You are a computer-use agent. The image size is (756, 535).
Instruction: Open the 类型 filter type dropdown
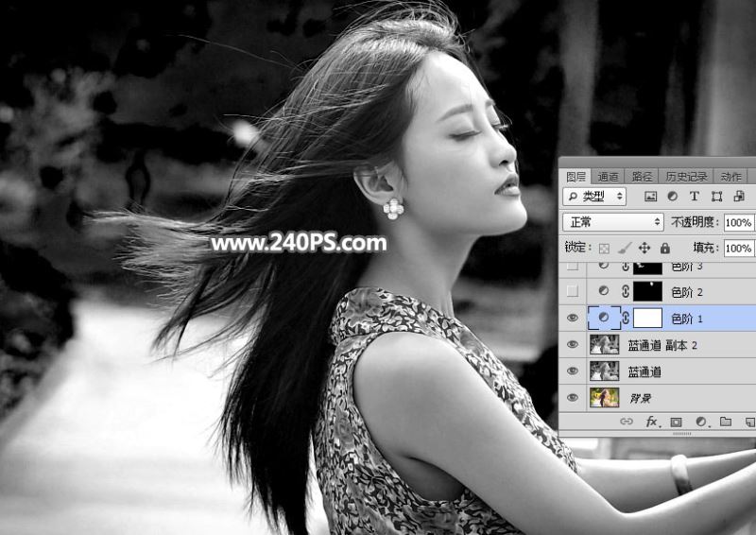(594, 197)
